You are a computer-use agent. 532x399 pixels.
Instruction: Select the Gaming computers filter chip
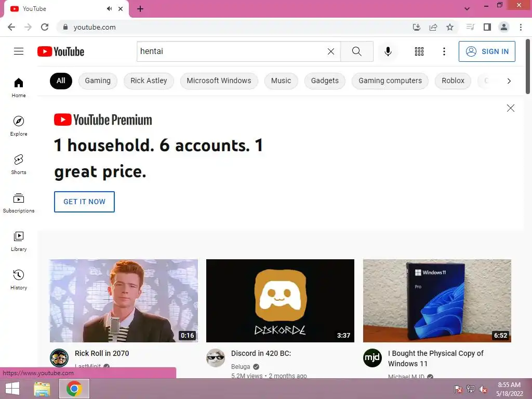(390, 81)
